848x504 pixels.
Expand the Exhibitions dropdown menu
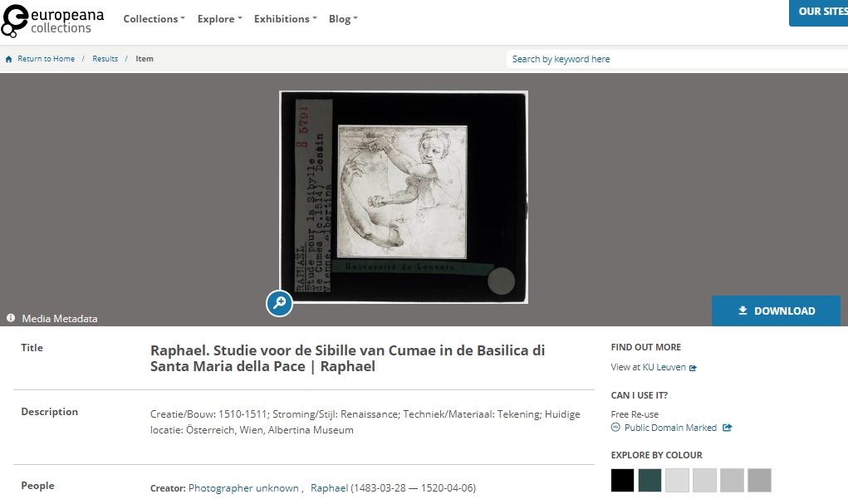[x=286, y=19]
